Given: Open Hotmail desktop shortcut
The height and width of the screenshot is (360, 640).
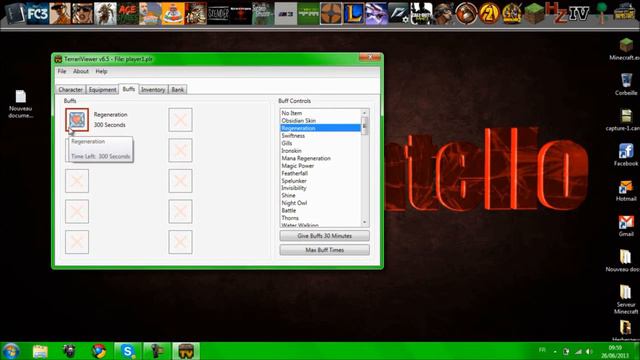Looking at the screenshot, I should (626, 191).
